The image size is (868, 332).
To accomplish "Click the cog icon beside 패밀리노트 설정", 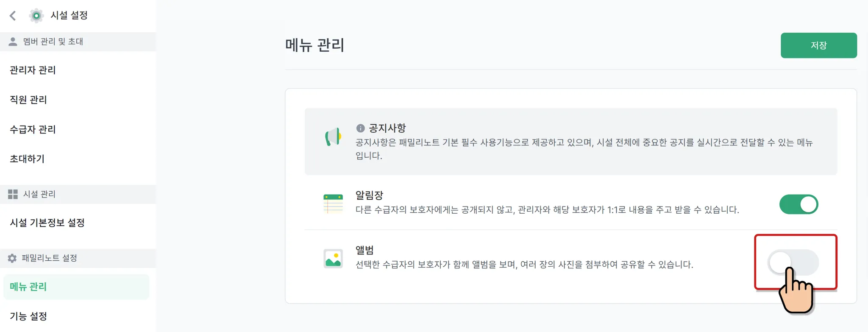I will (12, 258).
